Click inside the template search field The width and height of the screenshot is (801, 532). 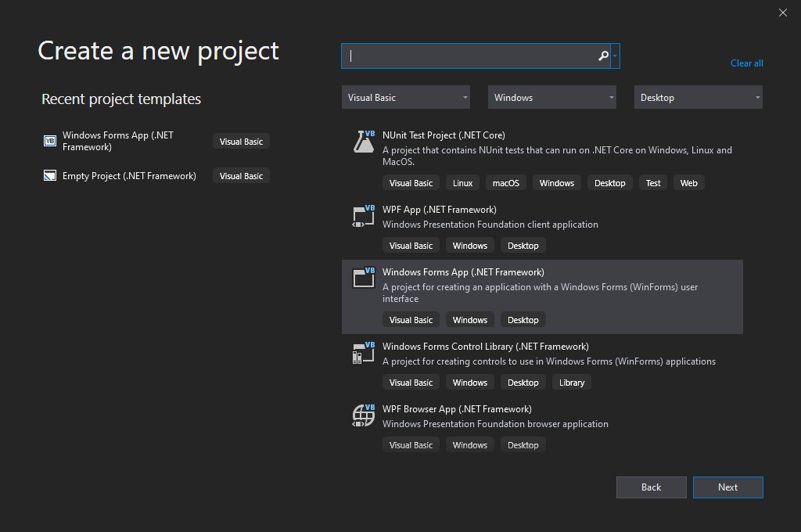coord(469,56)
